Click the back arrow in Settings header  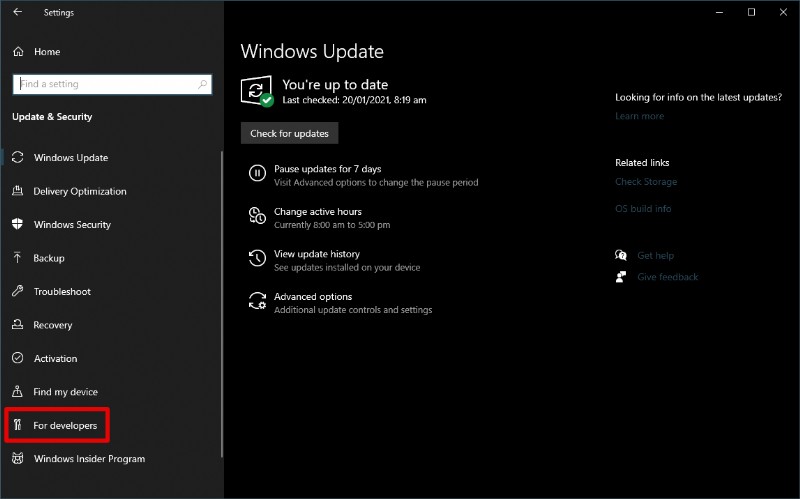pos(17,13)
